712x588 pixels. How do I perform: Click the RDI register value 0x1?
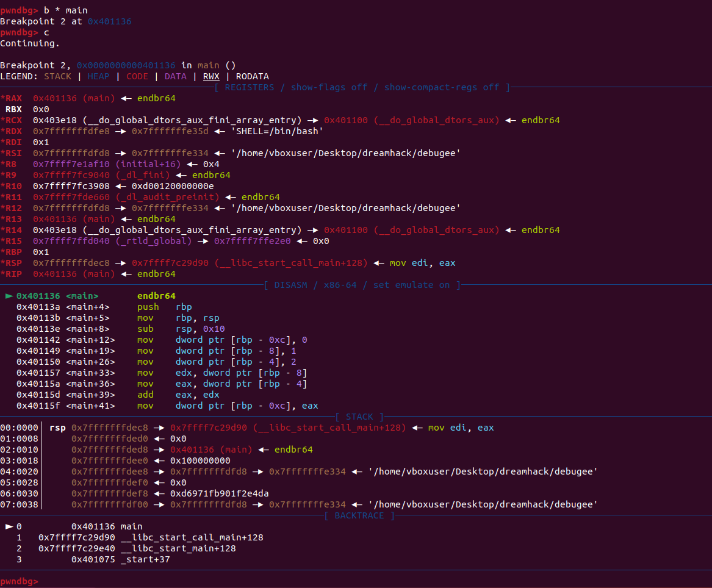click(x=41, y=142)
